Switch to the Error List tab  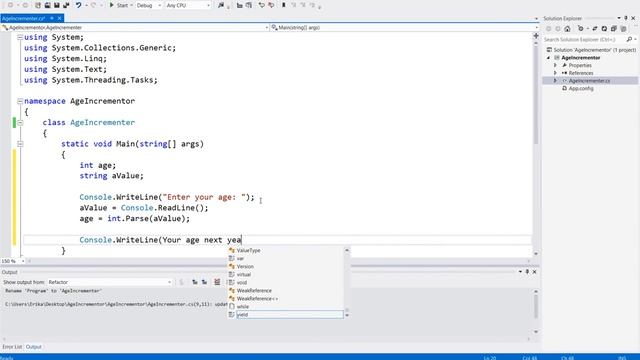(x=12, y=347)
